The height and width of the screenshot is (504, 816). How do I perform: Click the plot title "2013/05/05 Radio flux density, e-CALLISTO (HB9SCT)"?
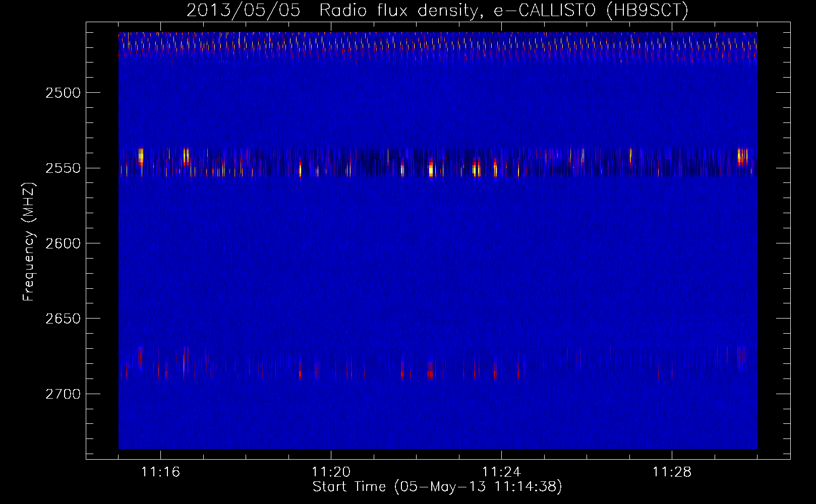click(x=437, y=10)
